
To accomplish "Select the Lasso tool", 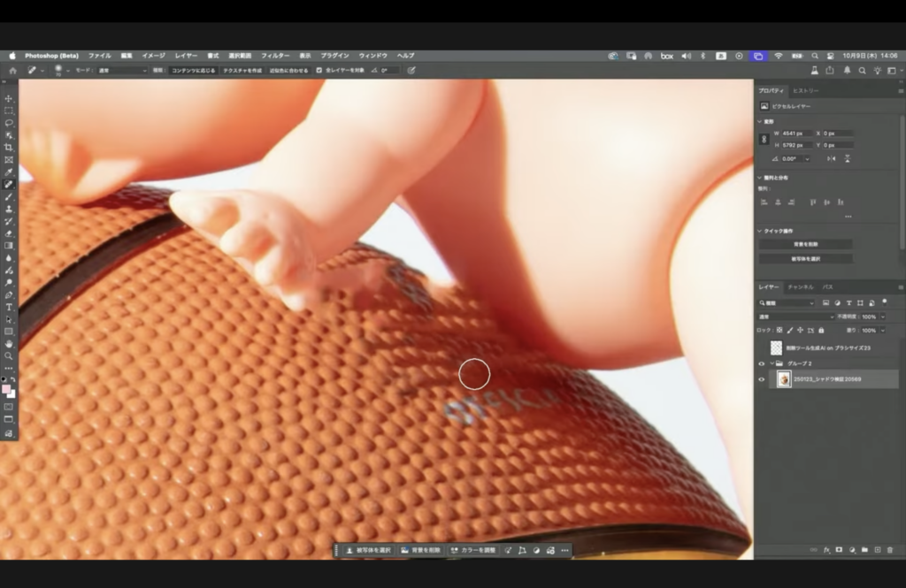I will click(9, 123).
